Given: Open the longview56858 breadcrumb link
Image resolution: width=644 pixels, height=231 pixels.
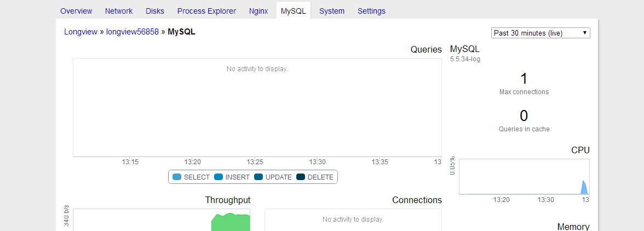Looking at the screenshot, I should 132,32.
